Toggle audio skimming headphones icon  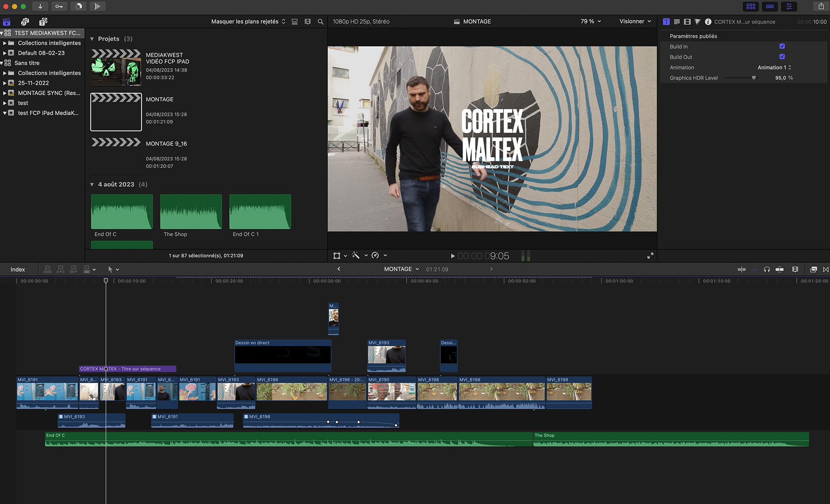click(x=767, y=269)
